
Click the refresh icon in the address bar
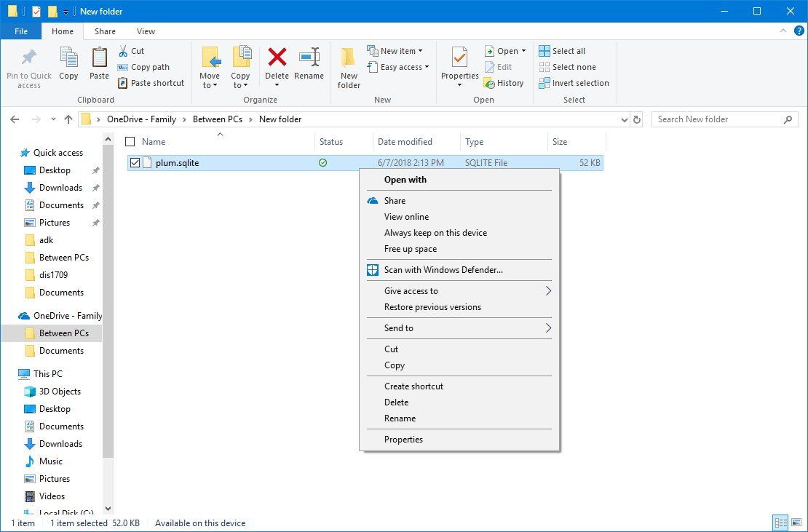pos(637,119)
